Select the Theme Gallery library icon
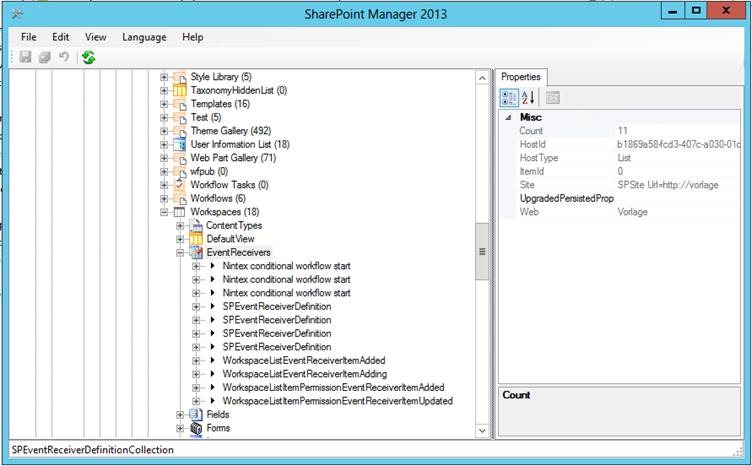The image size is (752, 466). click(x=180, y=131)
